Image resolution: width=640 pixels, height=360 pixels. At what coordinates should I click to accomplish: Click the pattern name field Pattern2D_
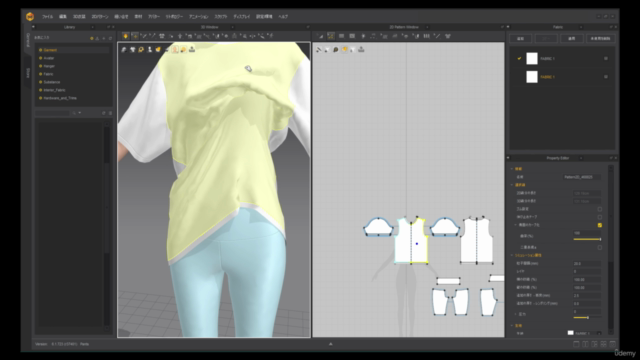(582, 177)
